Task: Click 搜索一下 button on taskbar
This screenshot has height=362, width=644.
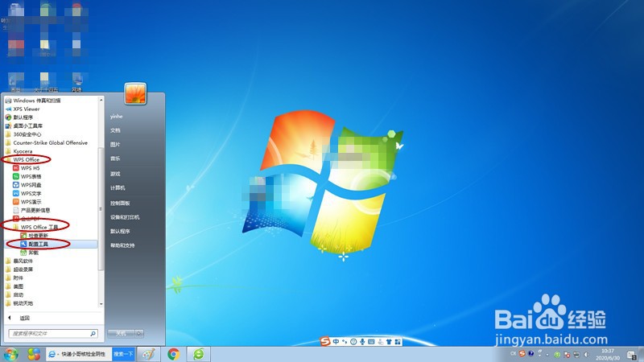Action: [x=123, y=354]
